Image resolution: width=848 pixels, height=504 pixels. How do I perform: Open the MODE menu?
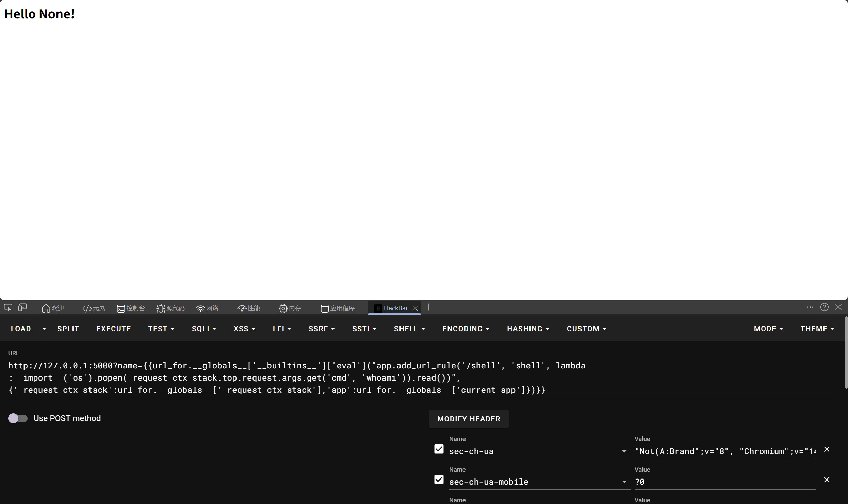coord(768,329)
